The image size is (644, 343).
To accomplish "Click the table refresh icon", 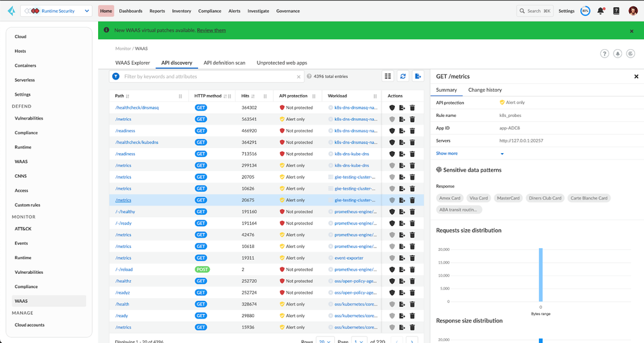I will [x=403, y=76].
